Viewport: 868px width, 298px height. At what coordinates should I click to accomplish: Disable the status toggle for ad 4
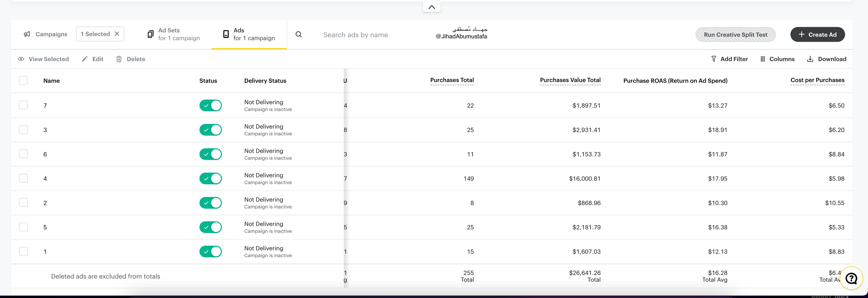click(211, 178)
